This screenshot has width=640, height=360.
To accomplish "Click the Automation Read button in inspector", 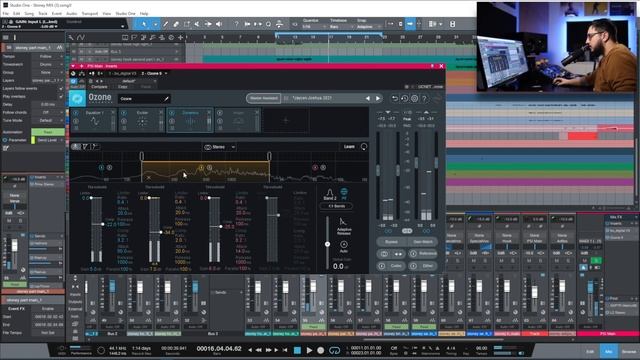I will (x=48, y=132).
